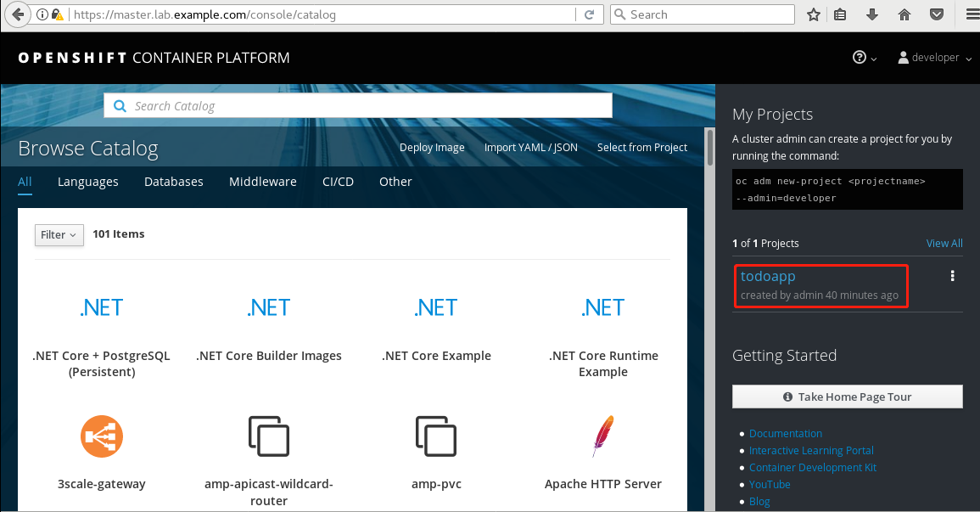This screenshot has width=980, height=512.
Task: Show bookmarks list icon in the toolbar
Action: 841,14
